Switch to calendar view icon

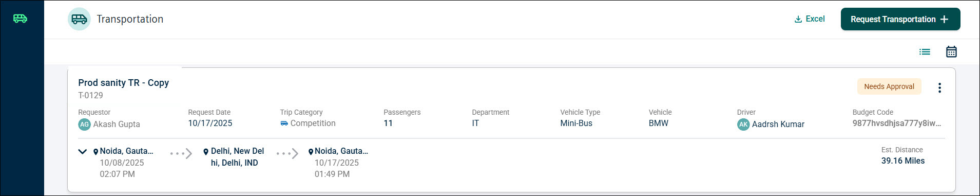pyautogui.click(x=951, y=51)
